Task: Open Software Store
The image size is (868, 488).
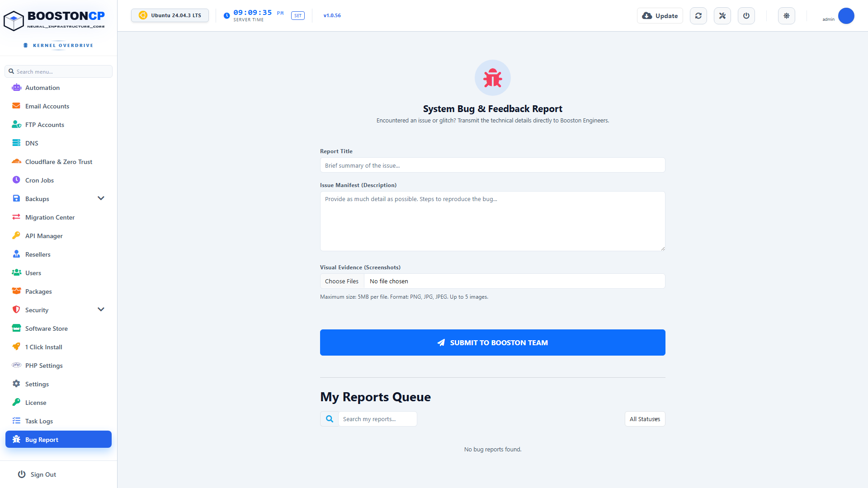Action: (x=58, y=328)
